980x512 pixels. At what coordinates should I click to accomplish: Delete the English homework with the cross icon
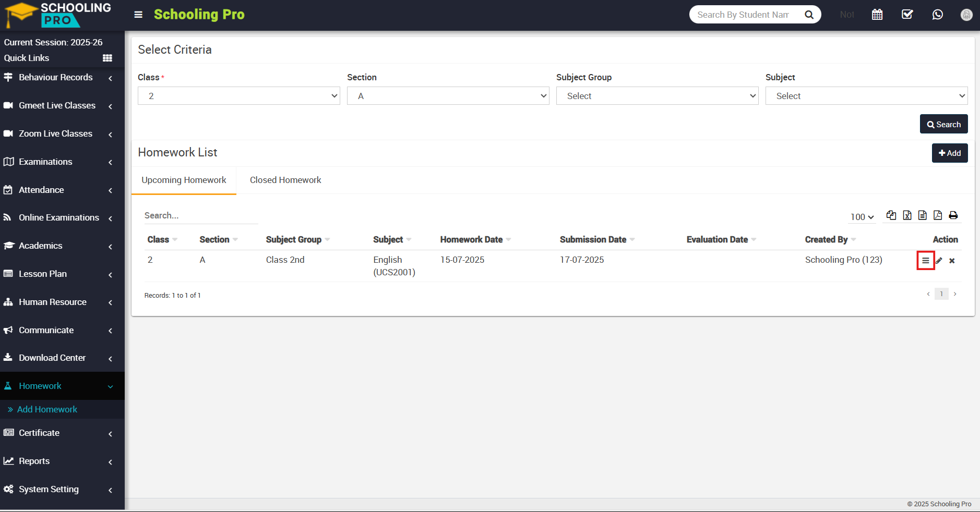(952, 261)
